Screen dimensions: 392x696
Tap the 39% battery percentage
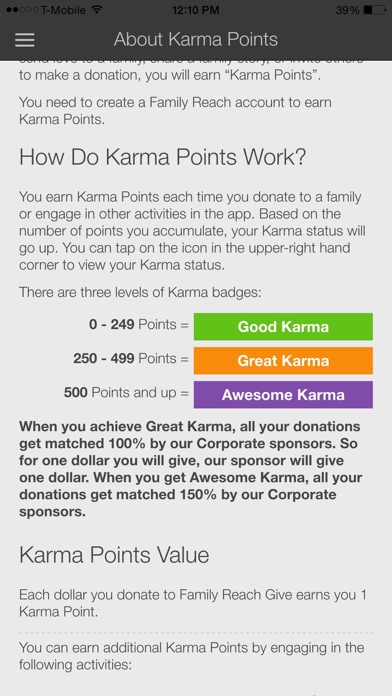point(348,10)
